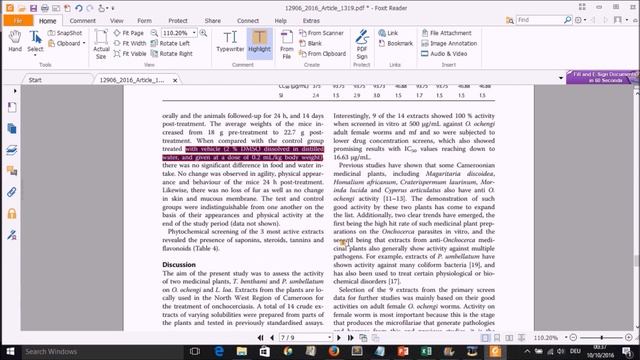Click the Actual Size view button
This screenshot has width=640, height=360.
coord(101,44)
